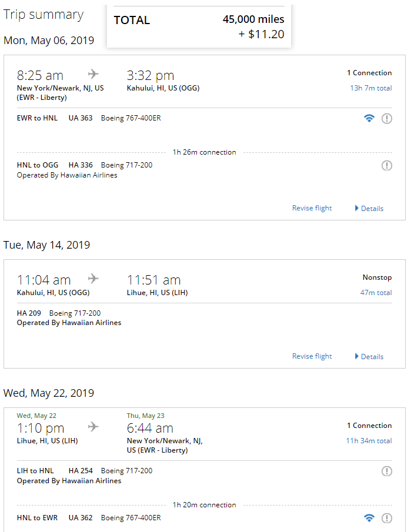Open the alert icon beside UA 363
The height and width of the screenshot is (532, 411).
(x=386, y=118)
